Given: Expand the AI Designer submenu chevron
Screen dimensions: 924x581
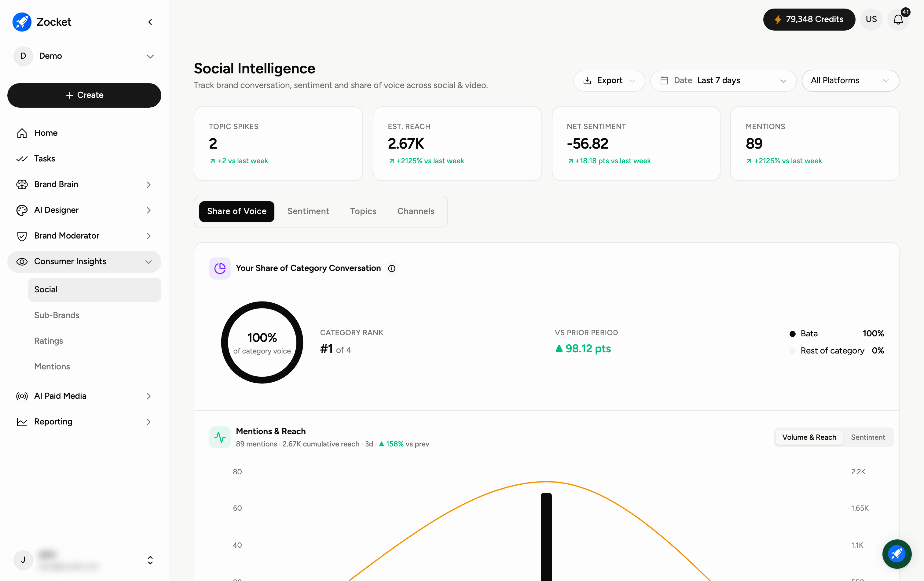Looking at the screenshot, I should (149, 210).
